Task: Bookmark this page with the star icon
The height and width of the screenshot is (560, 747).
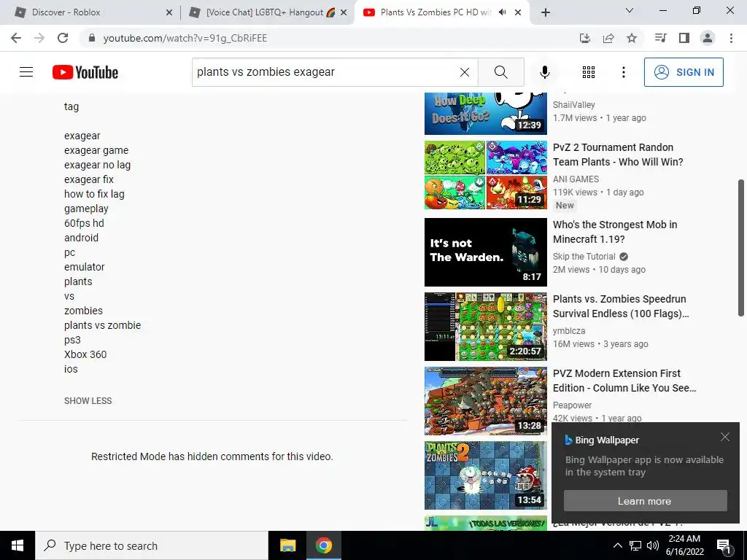Action: [x=632, y=38]
